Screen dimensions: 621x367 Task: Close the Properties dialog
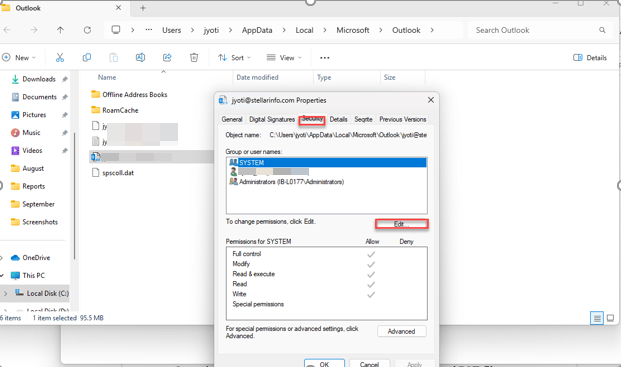(x=431, y=100)
